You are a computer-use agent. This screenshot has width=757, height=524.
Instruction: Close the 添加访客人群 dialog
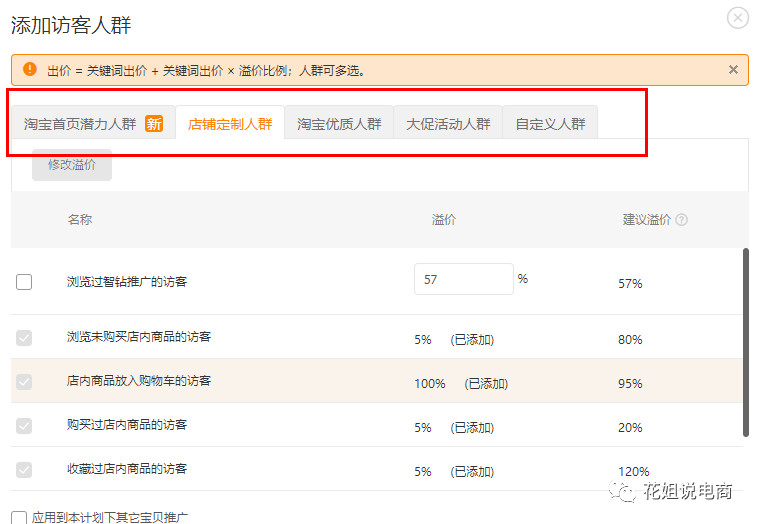tap(737, 18)
